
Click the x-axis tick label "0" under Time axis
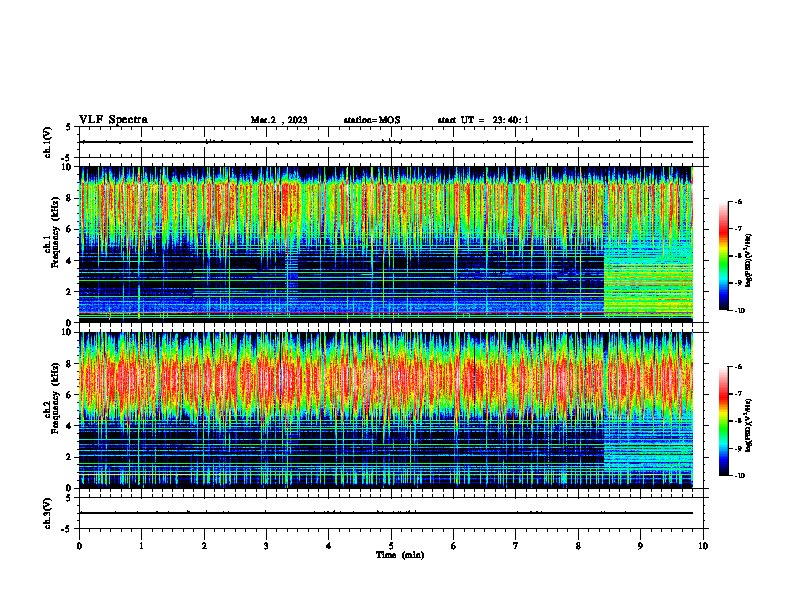point(79,546)
